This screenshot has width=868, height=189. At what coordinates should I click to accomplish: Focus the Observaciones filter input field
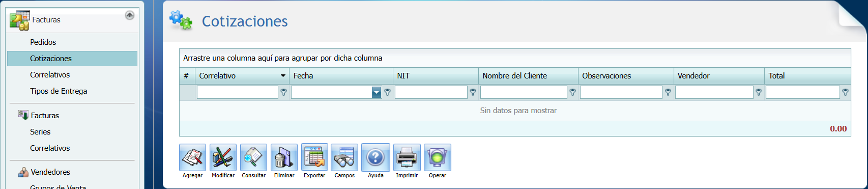(621, 92)
